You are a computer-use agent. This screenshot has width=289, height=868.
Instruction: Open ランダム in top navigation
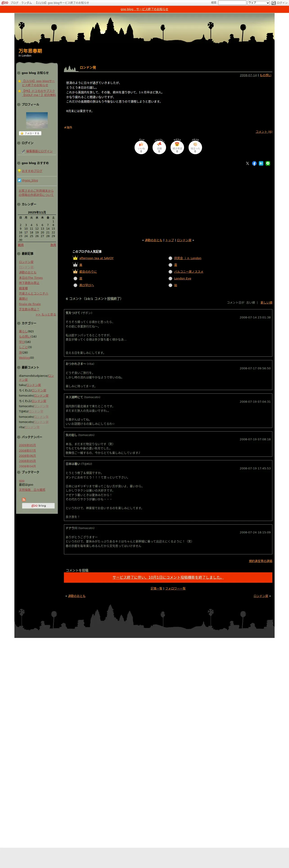[27, 3]
